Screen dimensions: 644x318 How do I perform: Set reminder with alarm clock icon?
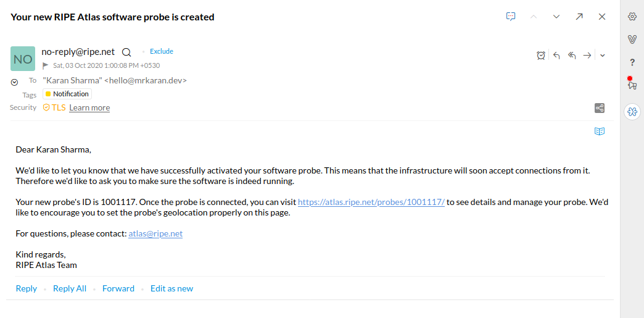click(x=541, y=55)
